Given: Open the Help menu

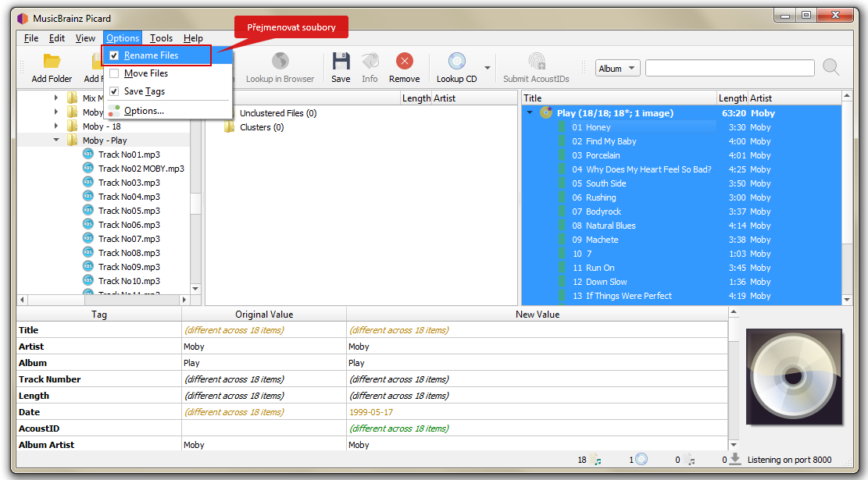Looking at the screenshot, I should pos(193,38).
